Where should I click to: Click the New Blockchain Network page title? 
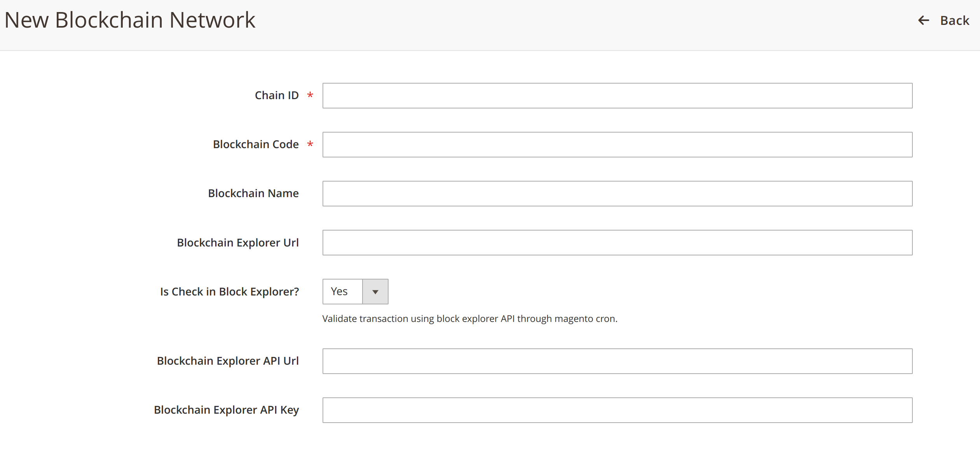pos(130,20)
